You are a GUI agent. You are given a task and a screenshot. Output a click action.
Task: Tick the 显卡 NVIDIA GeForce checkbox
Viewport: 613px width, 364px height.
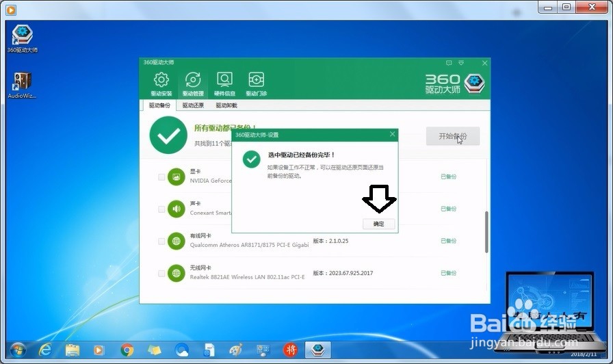pyautogui.click(x=161, y=177)
